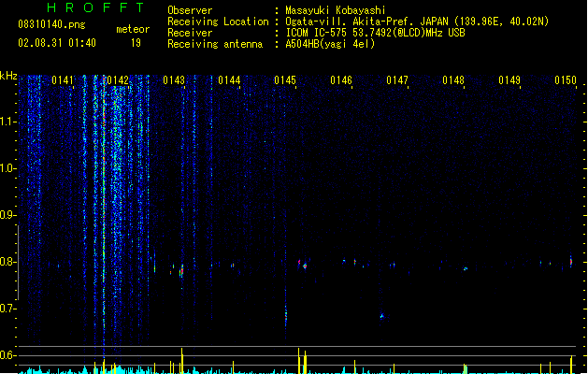The image size is (588, 374).
Task: Click the meteor echo below 0.7 kHz near 0147
Action: pyautogui.click(x=382, y=316)
